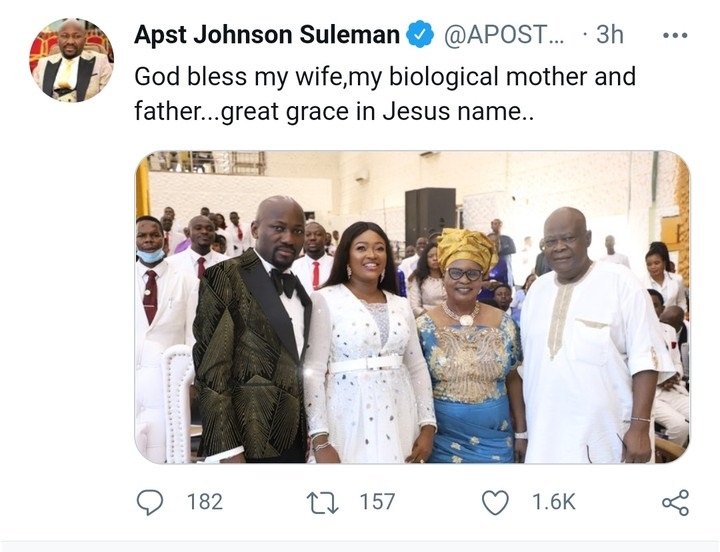Like the tweet with the heart icon
The width and height of the screenshot is (720, 552).
(x=495, y=502)
